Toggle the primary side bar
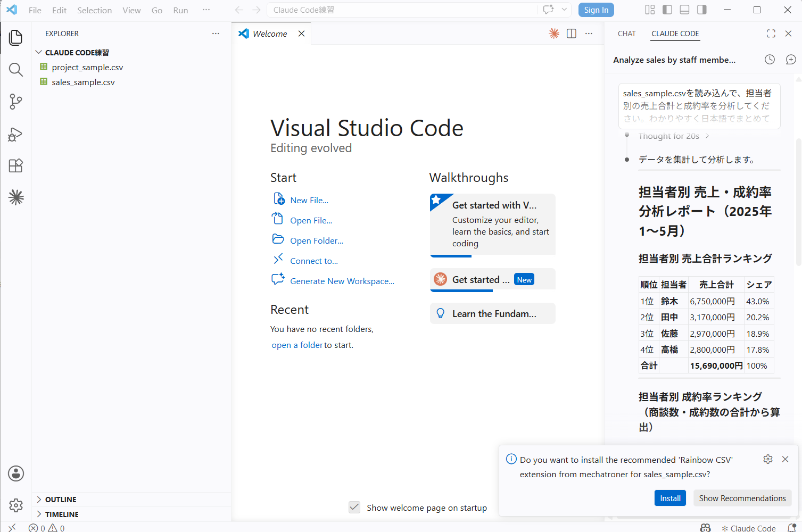The image size is (802, 532). click(667, 10)
